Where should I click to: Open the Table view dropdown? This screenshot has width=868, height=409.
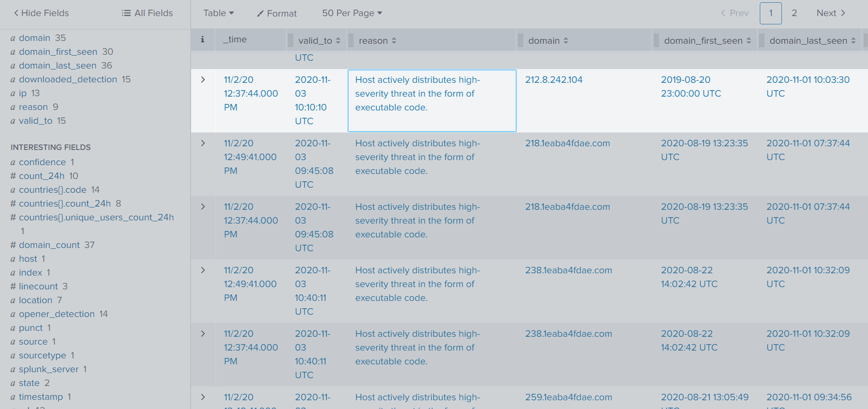tap(219, 13)
